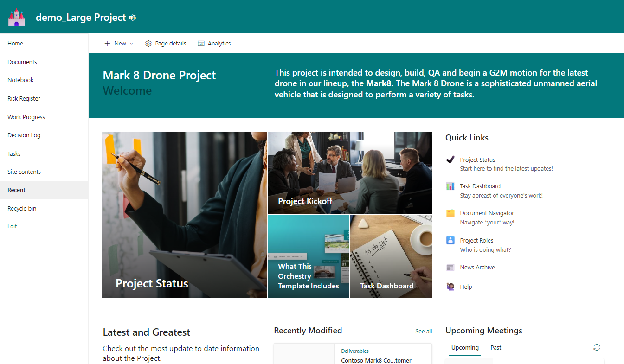This screenshot has width=624, height=364.
Task: Refresh the Upcoming Meetings list
Action: 597,347
